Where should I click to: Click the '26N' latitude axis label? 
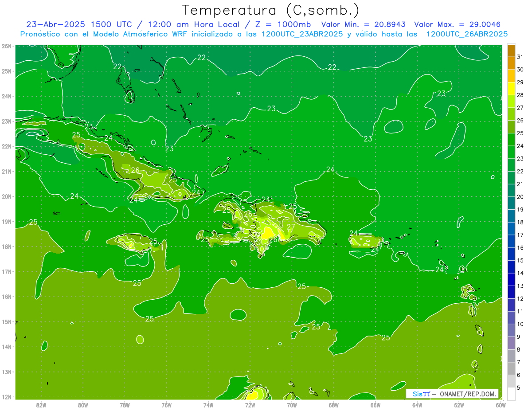tap(6, 46)
